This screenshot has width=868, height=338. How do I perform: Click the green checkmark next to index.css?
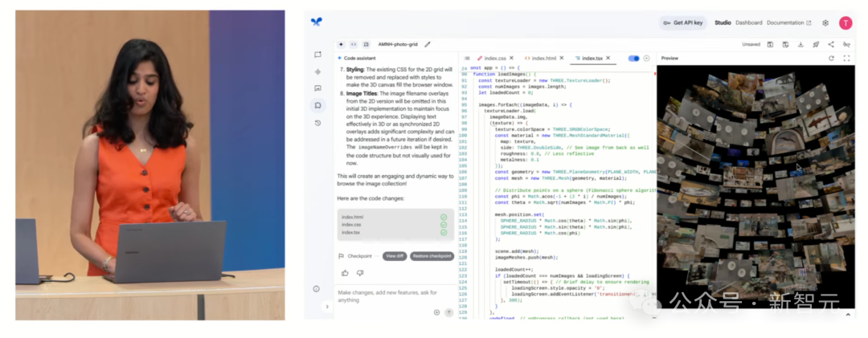point(444,225)
